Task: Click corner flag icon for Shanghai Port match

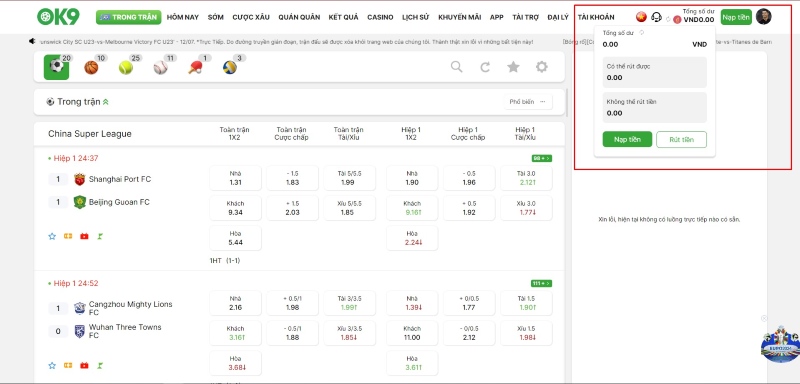Action: point(101,236)
